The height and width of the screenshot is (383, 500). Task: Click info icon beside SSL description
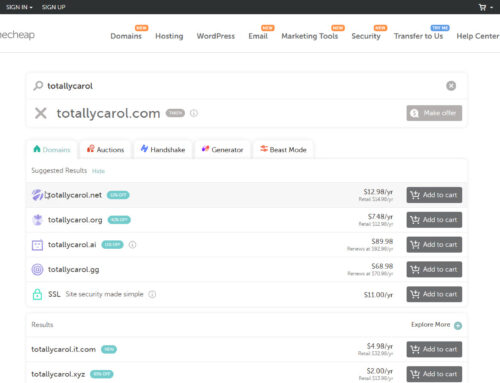coord(152,294)
